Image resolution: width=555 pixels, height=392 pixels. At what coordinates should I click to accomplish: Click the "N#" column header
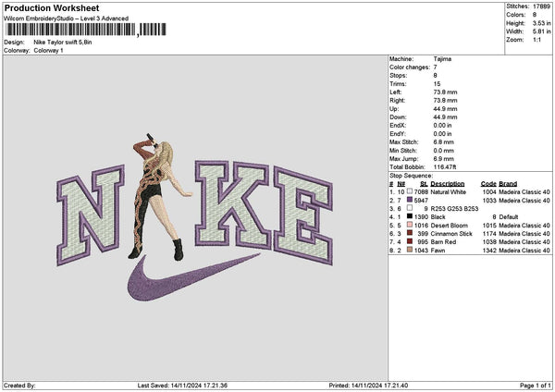tap(401, 184)
